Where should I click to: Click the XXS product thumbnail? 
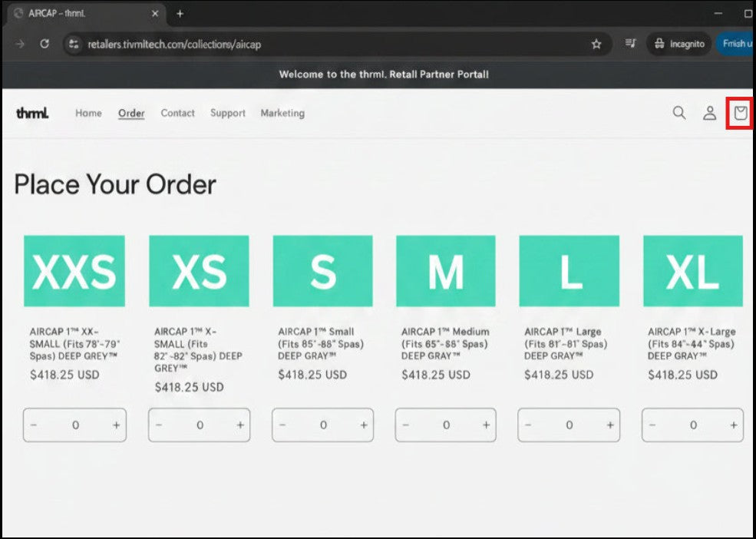(74, 271)
